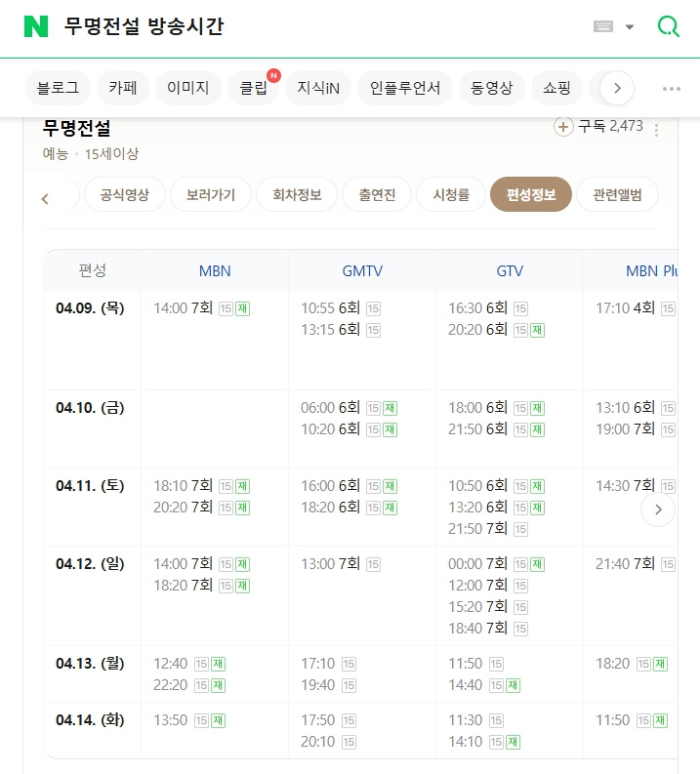This screenshot has height=774, width=700.
Task: Open the 클립 search category
Action: (253, 88)
